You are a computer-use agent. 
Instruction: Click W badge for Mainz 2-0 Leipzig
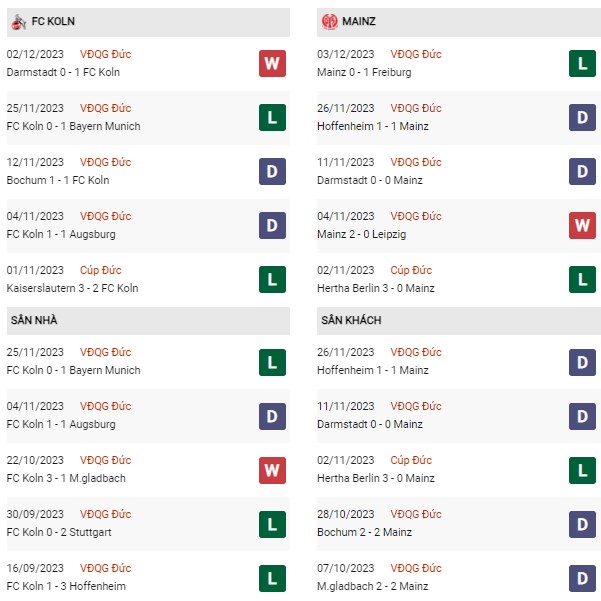pyautogui.click(x=582, y=225)
